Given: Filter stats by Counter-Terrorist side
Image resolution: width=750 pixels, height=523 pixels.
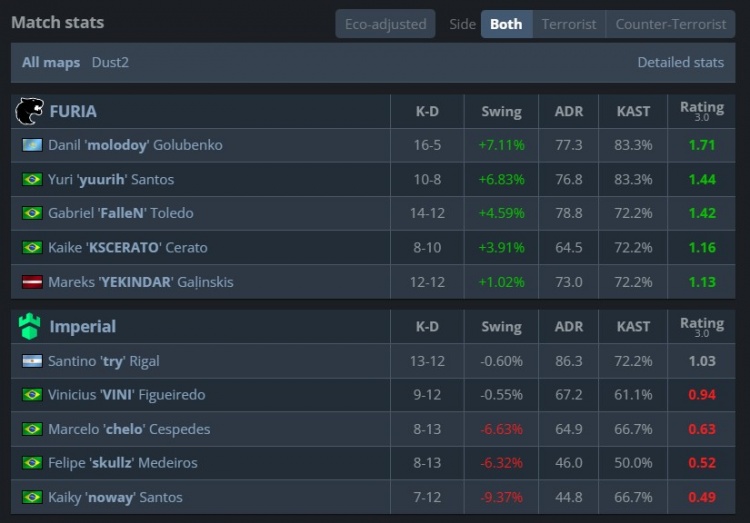Looking at the screenshot, I should (671, 24).
